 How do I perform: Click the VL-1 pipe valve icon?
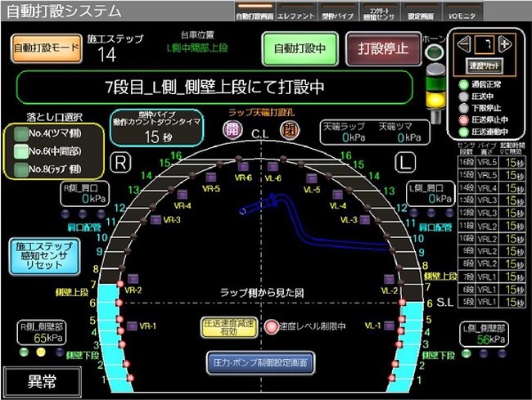[x=389, y=326]
